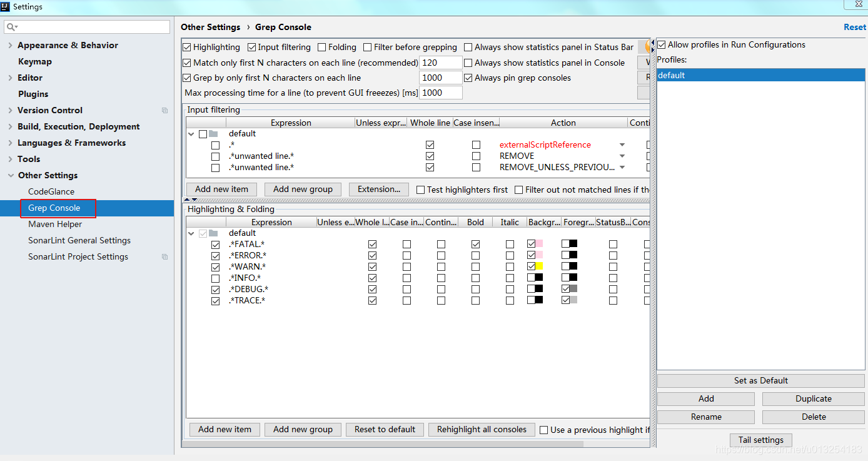Click the Extension... button
The image size is (868, 461).
tap(379, 189)
